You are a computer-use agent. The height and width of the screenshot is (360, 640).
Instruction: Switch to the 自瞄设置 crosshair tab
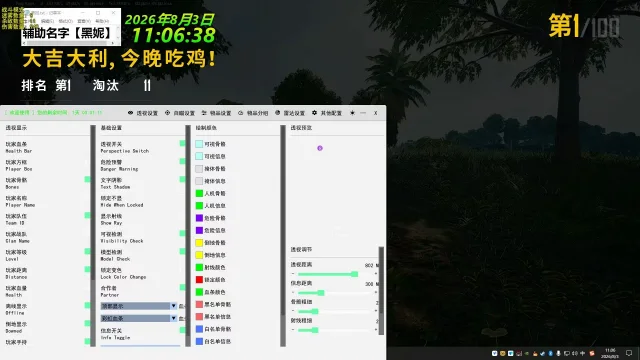[x=180, y=113]
